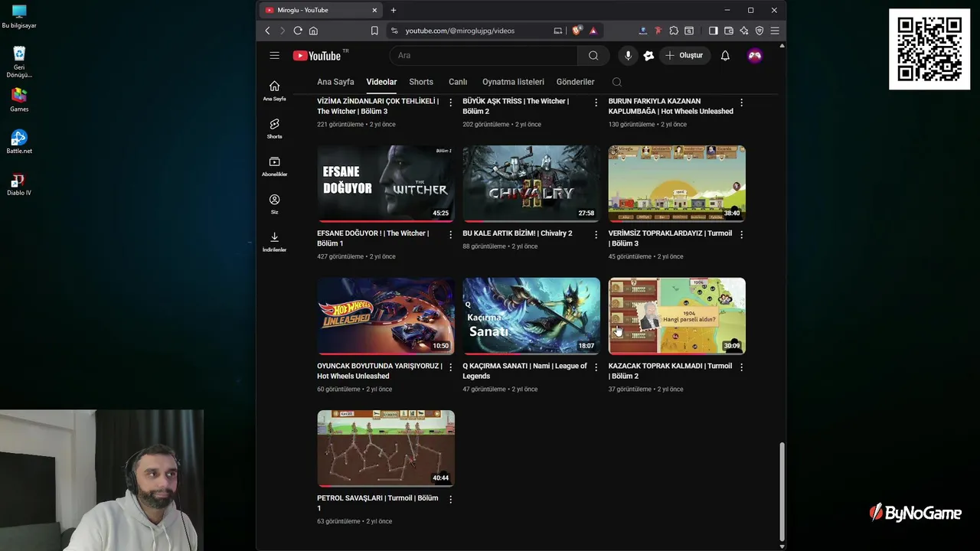Click the browser address bar URL
This screenshot has width=980, height=551.
(460, 31)
